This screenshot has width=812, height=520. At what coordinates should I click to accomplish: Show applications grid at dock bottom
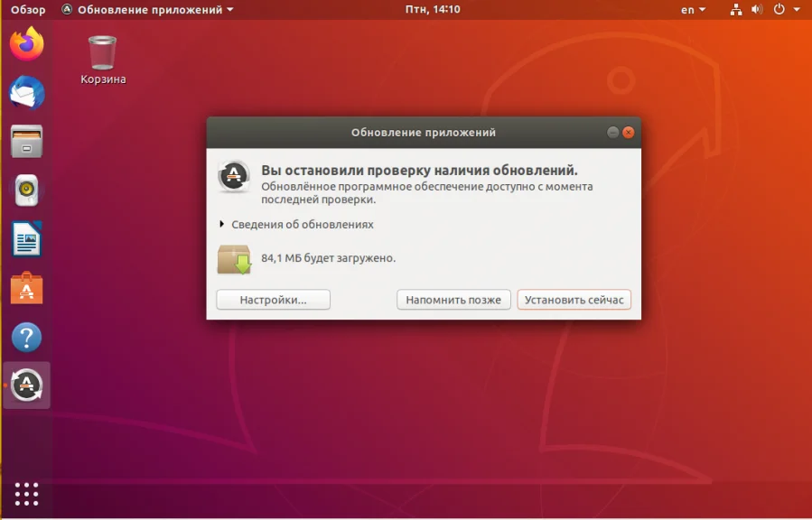26,494
